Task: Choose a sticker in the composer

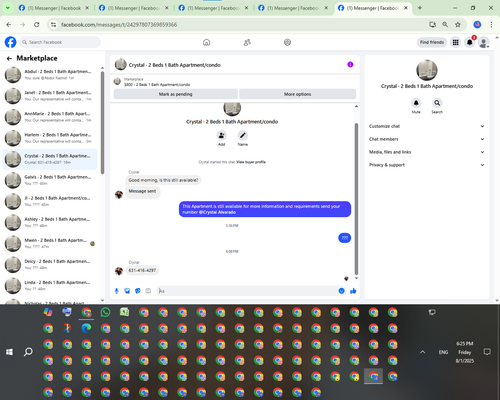Action: pyautogui.click(x=138, y=291)
